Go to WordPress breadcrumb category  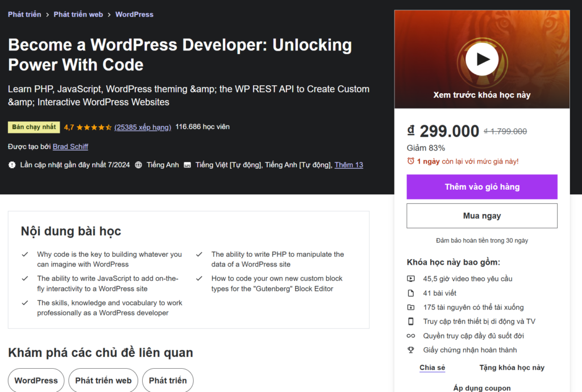[x=134, y=14]
